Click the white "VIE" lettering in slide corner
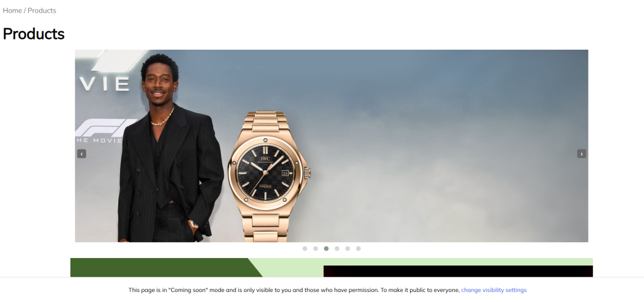644x302 pixels. [x=104, y=84]
